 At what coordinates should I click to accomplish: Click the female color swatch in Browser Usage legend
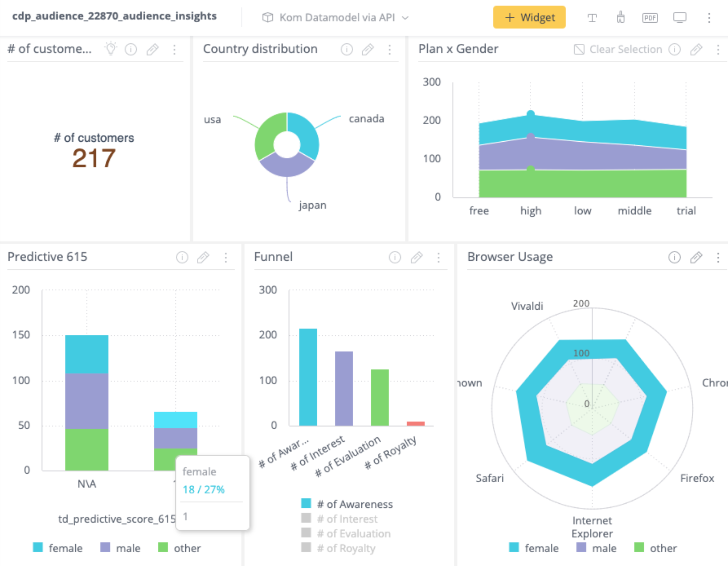(514, 547)
